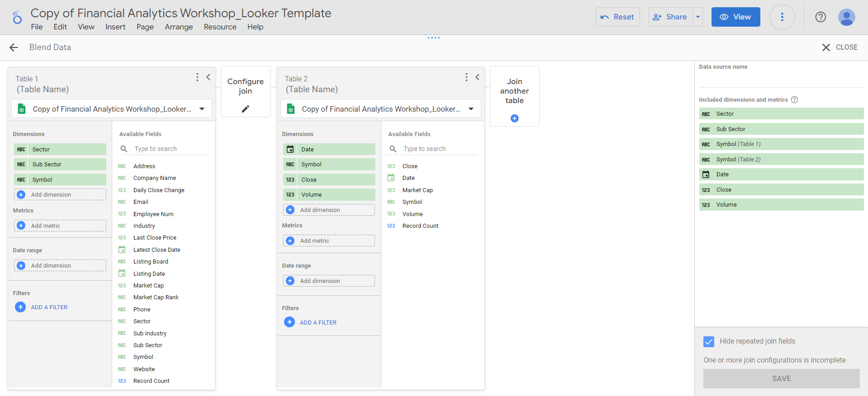Click the ABC type icon of Sector dimension in Table 1
The image size is (868, 396).
[x=21, y=149]
